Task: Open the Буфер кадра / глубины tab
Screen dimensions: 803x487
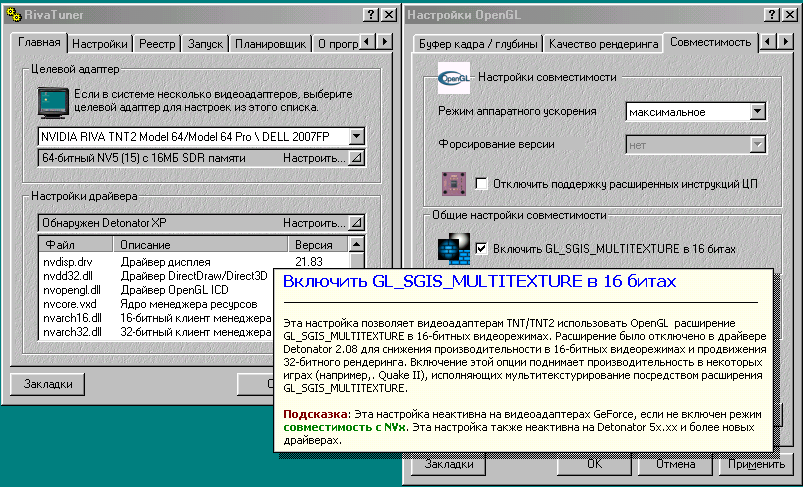Action: [478, 44]
